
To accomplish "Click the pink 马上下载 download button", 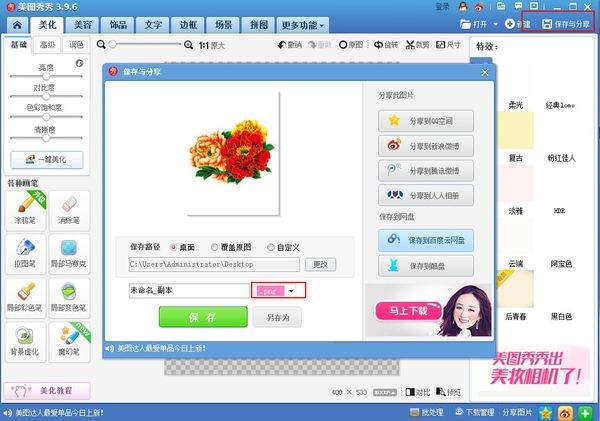I will pyautogui.click(x=408, y=311).
